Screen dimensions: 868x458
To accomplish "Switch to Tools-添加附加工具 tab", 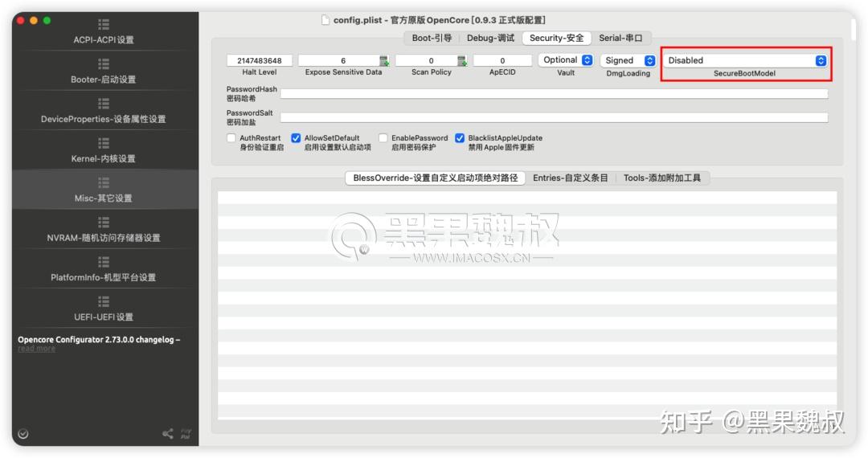I will (x=662, y=178).
